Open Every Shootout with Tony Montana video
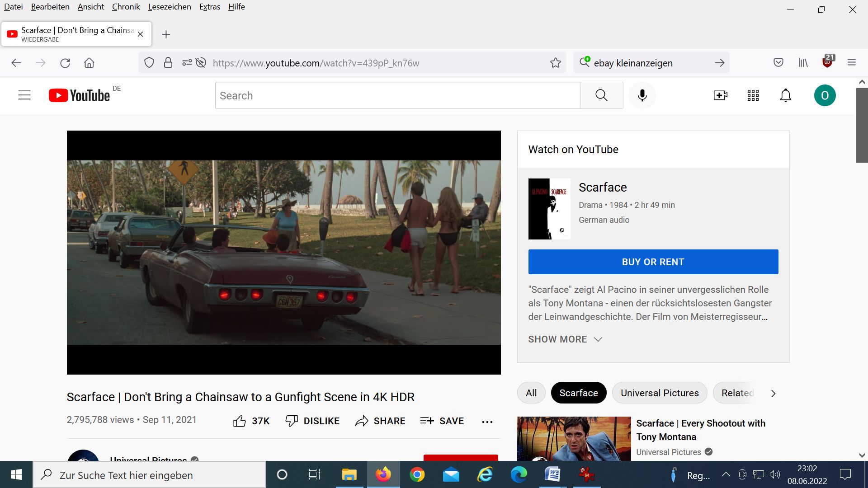 coord(701,430)
